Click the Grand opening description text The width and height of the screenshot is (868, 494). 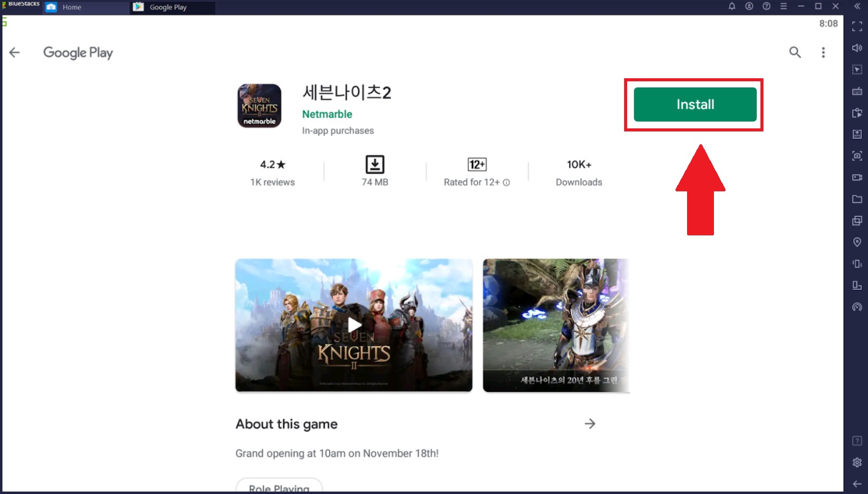(x=337, y=454)
